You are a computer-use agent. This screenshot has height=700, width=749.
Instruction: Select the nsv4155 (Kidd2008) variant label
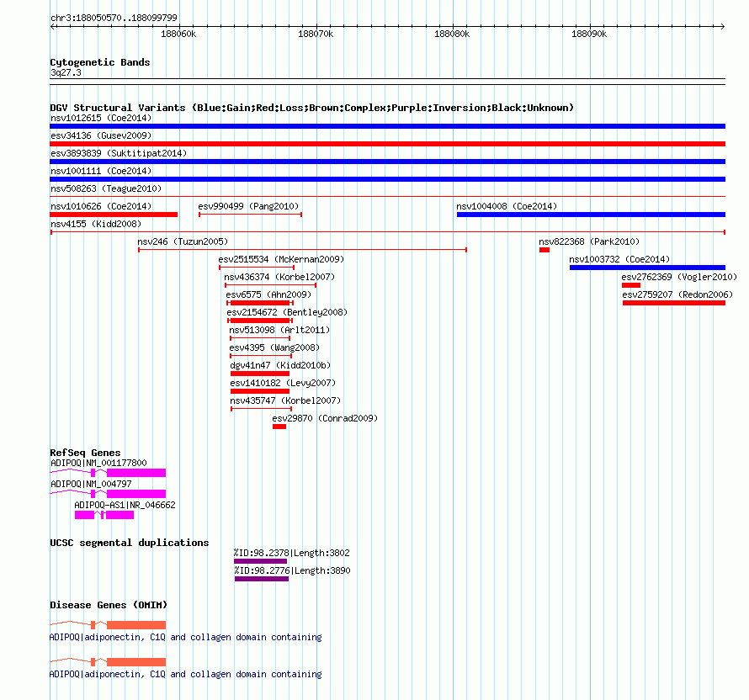[96, 224]
